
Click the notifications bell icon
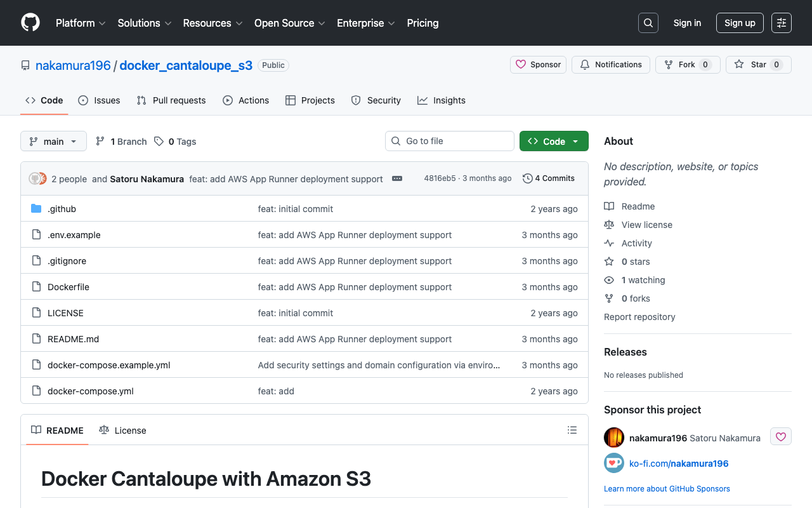tap(584, 64)
